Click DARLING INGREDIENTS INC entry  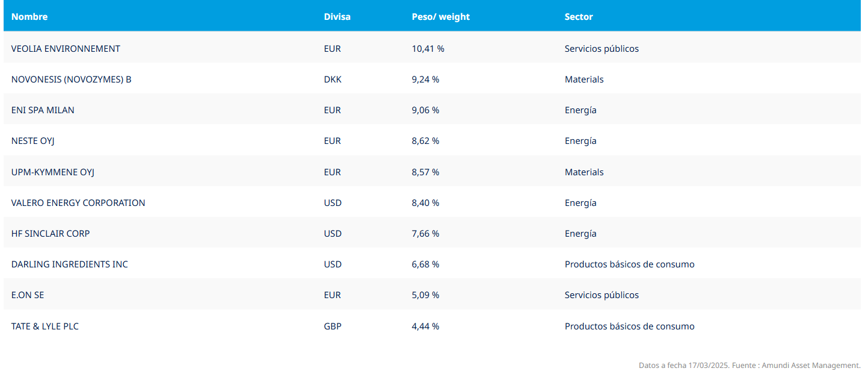[70, 264]
